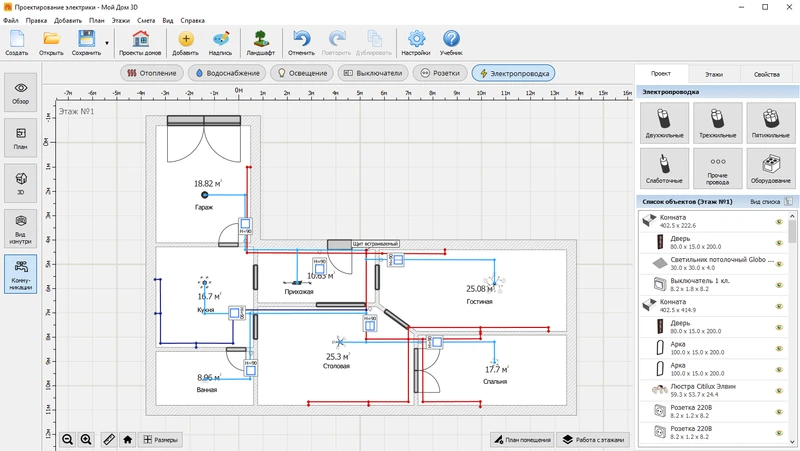The width and height of the screenshot is (800, 451).
Task: Reset view with home icon
Action: click(x=128, y=439)
